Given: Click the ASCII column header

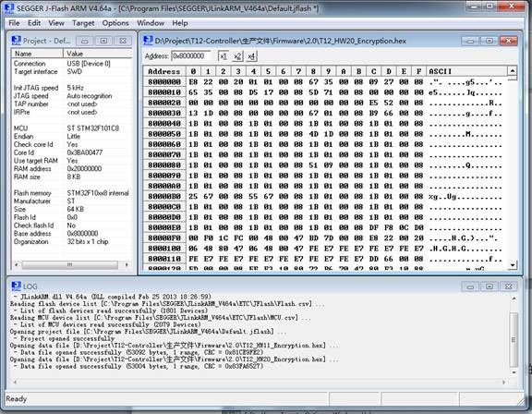Looking at the screenshot, I should (x=466, y=71).
